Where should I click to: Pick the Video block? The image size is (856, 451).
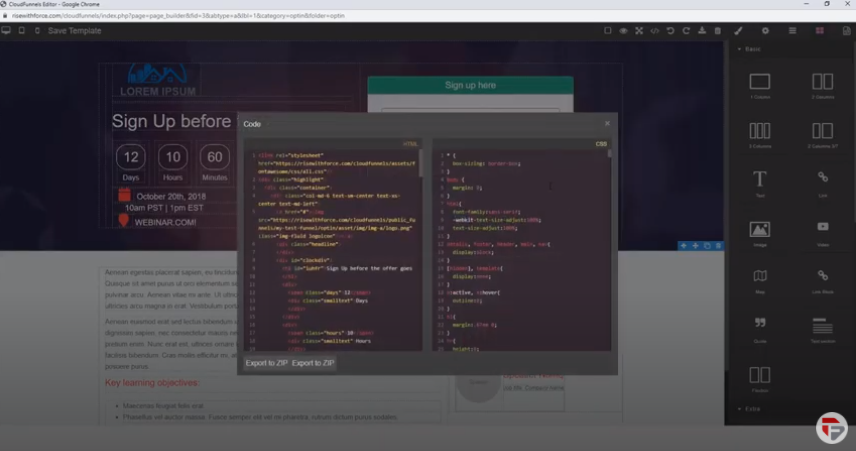click(x=822, y=232)
